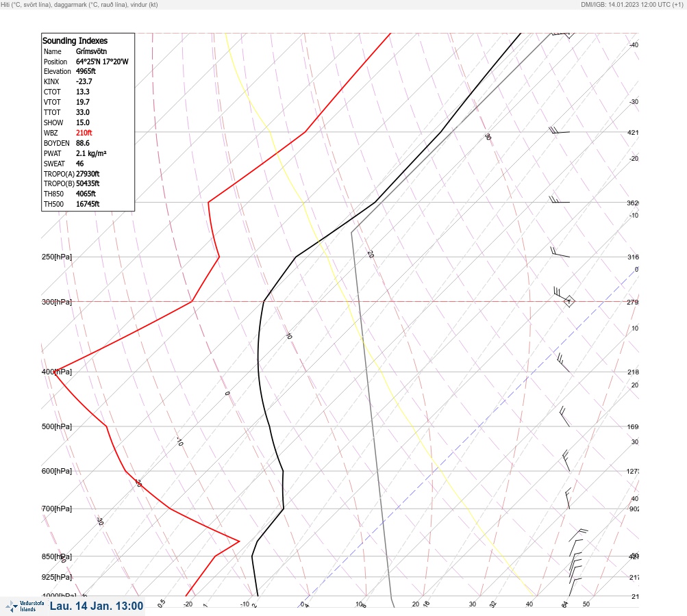Viewport: 687px width, 616px height.
Task: Click the 300[hPa] pressure label
Action: (x=57, y=302)
